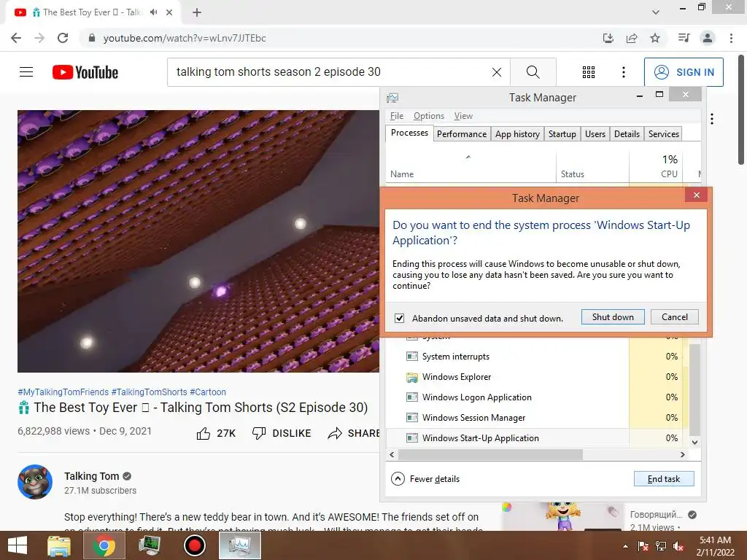Screen dimensions: 747x560
Task: Open Chrome from the taskbar
Action: point(104,545)
